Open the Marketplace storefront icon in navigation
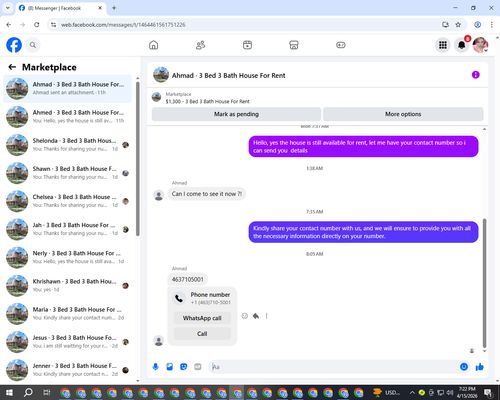This screenshot has width=500, height=400. 294,45
